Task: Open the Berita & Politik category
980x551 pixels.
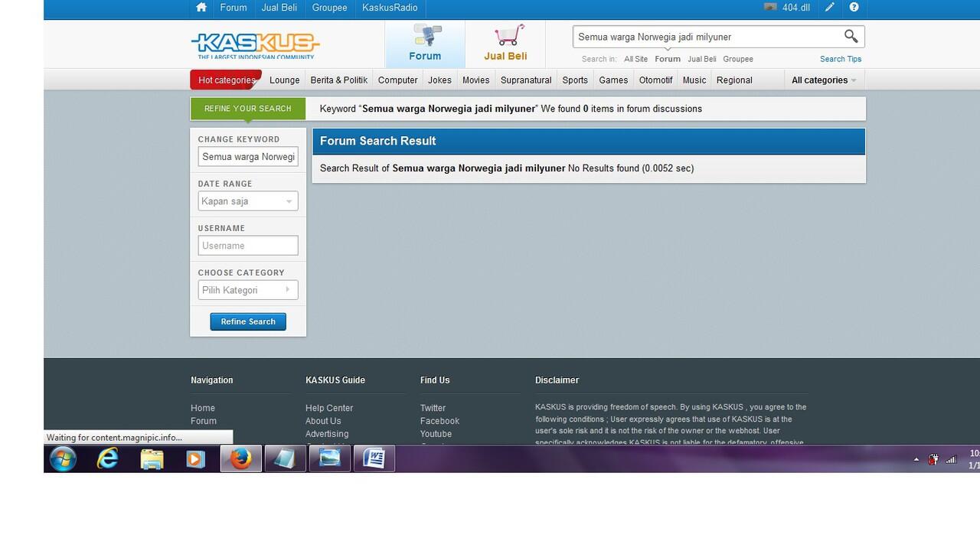Action: (x=339, y=80)
